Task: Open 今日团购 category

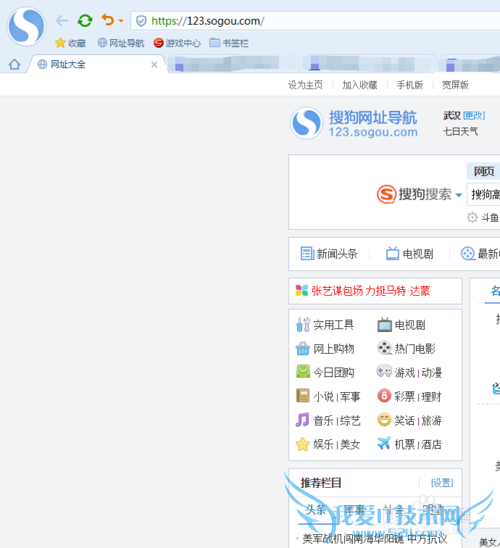Action: (x=325, y=372)
